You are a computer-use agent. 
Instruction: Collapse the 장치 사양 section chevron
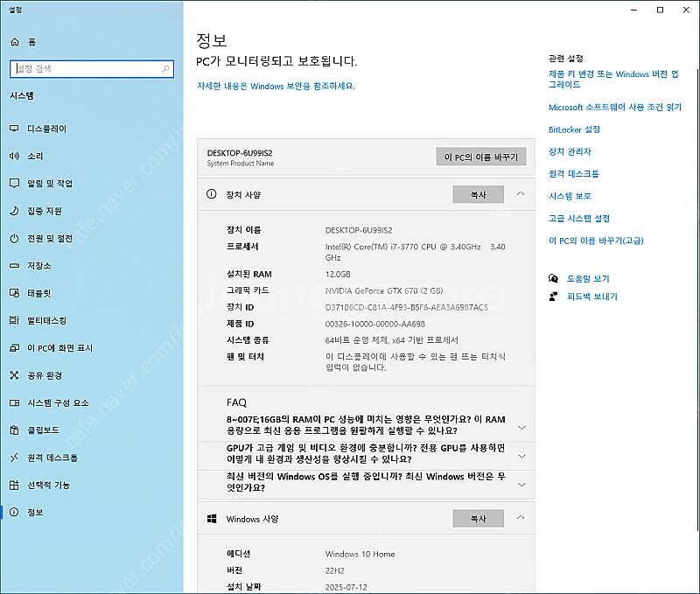521,193
